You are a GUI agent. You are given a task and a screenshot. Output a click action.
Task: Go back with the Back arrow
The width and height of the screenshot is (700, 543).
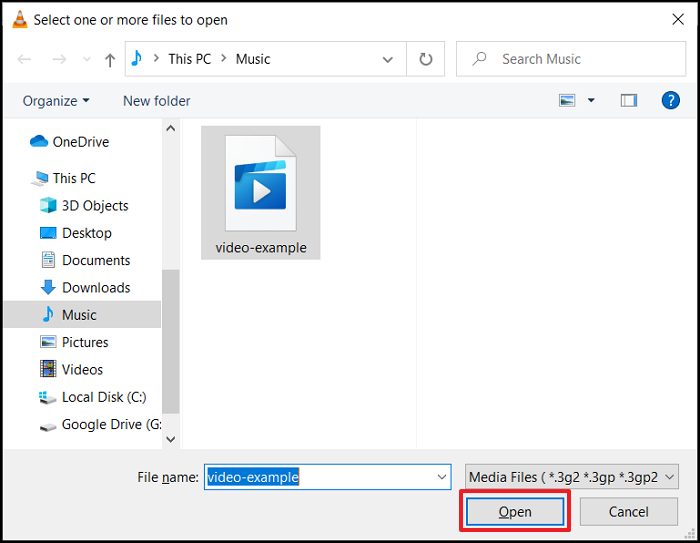(25, 59)
